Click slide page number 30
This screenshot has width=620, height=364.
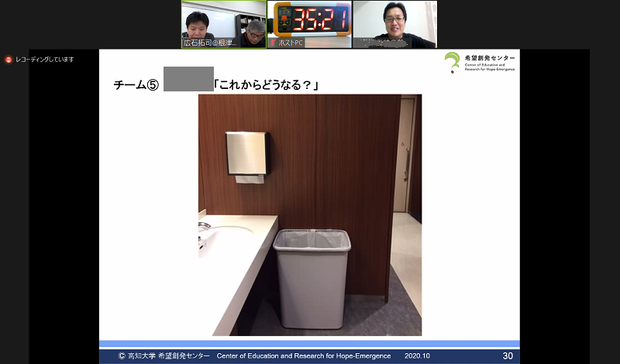508,356
